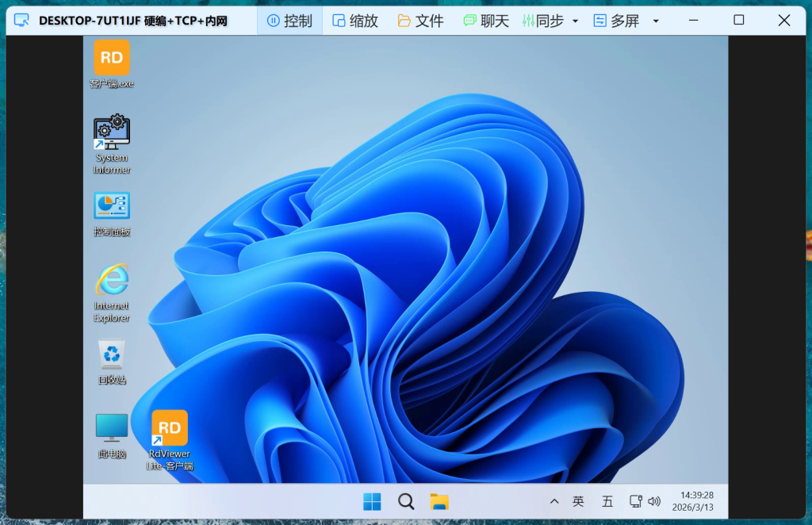Open 控制面板 on the remote desktop
The image size is (812, 525).
pyautogui.click(x=112, y=206)
